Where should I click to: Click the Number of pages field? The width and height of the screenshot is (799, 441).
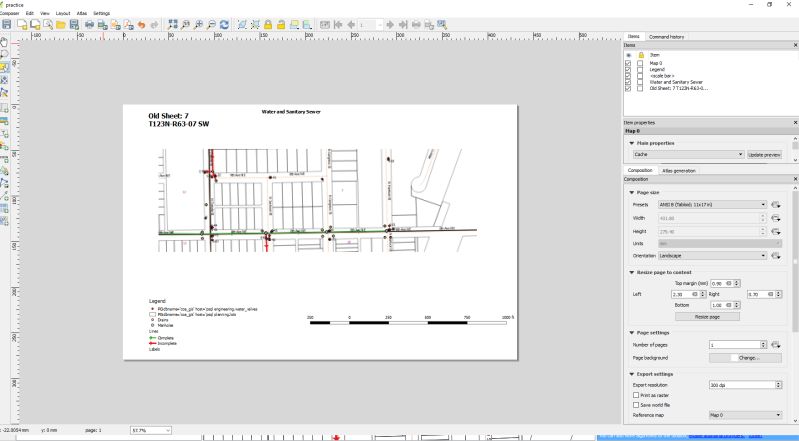click(738, 345)
